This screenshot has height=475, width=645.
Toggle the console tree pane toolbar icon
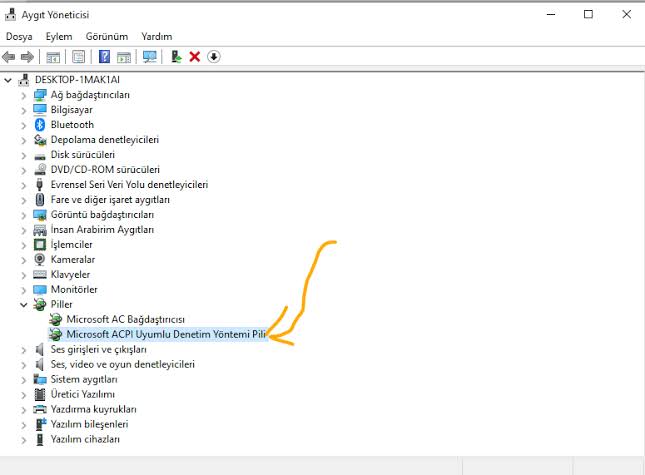click(x=53, y=57)
